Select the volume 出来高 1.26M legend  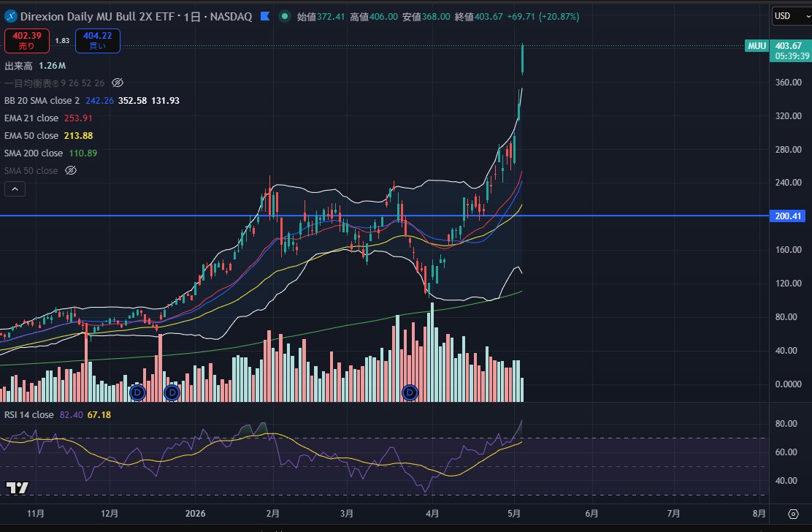(35, 66)
